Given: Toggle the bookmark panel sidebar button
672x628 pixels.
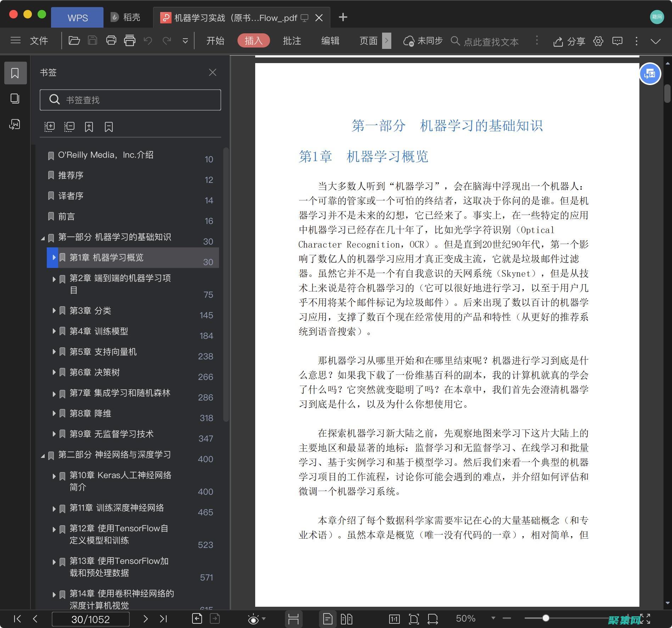Looking at the screenshot, I should 15,73.
